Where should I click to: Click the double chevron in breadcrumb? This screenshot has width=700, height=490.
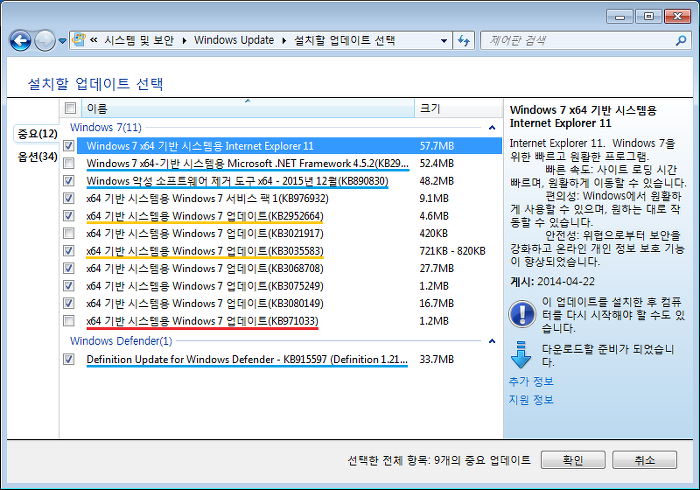coord(94,40)
